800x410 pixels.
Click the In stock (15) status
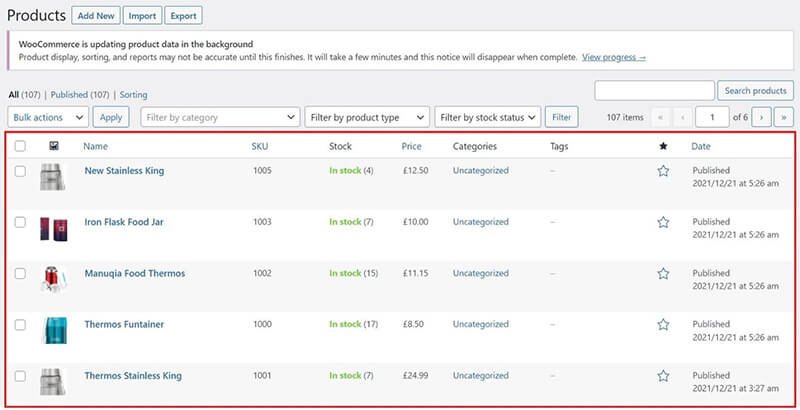354,274
